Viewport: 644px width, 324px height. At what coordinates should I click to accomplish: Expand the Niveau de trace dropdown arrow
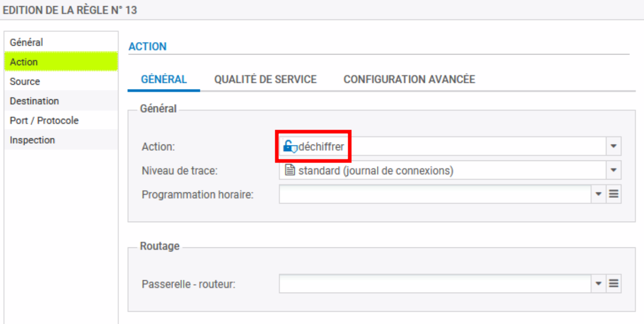click(x=613, y=170)
